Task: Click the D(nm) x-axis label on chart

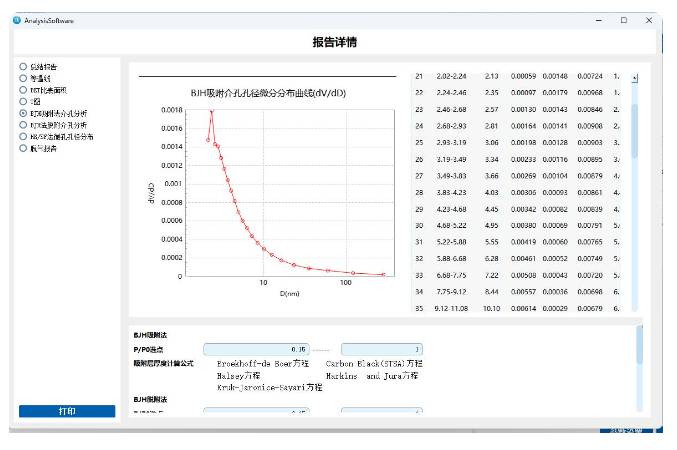Action: (x=289, y=294)
